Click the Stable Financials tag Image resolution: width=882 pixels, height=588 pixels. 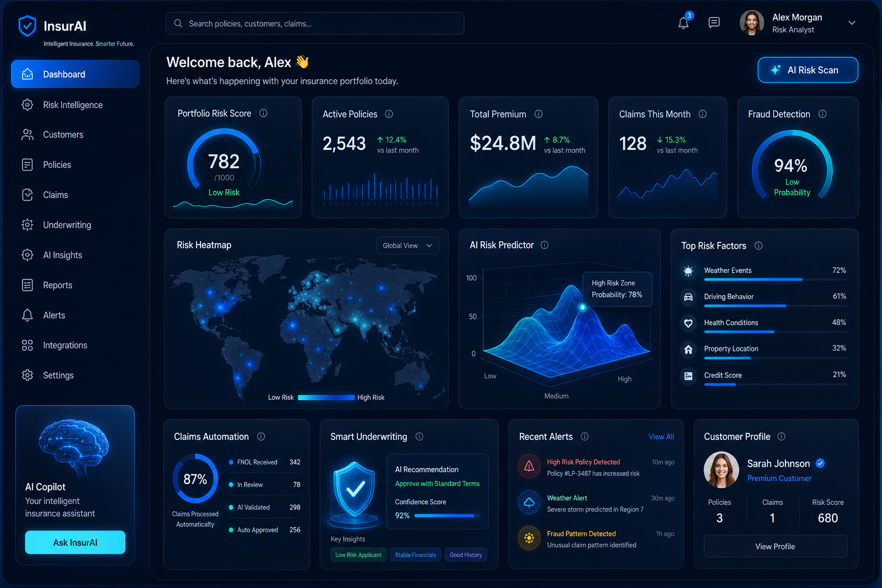tap(416, 555)
